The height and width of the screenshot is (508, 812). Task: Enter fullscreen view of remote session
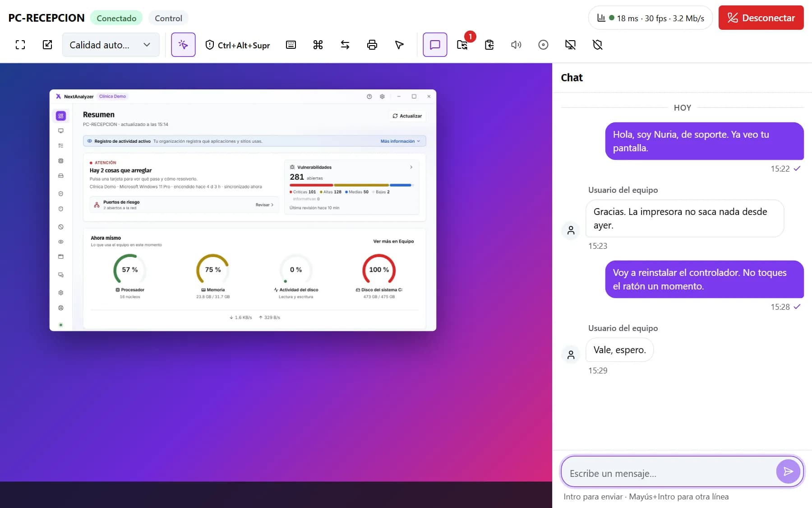(20, 45)
